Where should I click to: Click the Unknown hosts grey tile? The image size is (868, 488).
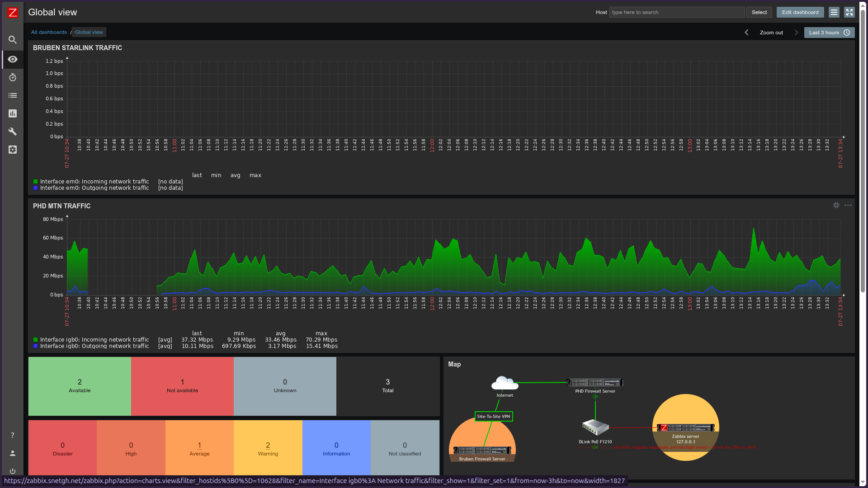[285, 386]
